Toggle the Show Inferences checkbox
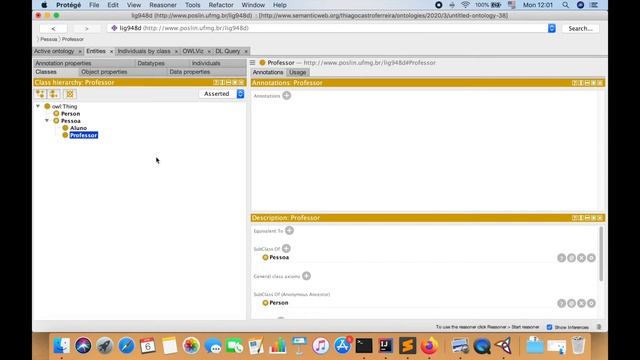Image resolution: width=640 pixels, height=360 pixels. [549, 327]
